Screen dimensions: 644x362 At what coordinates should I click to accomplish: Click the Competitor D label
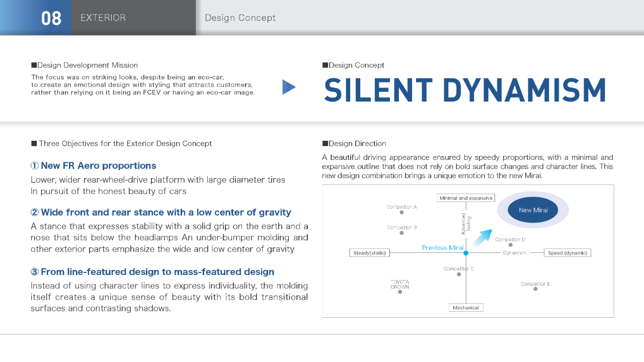510,239
